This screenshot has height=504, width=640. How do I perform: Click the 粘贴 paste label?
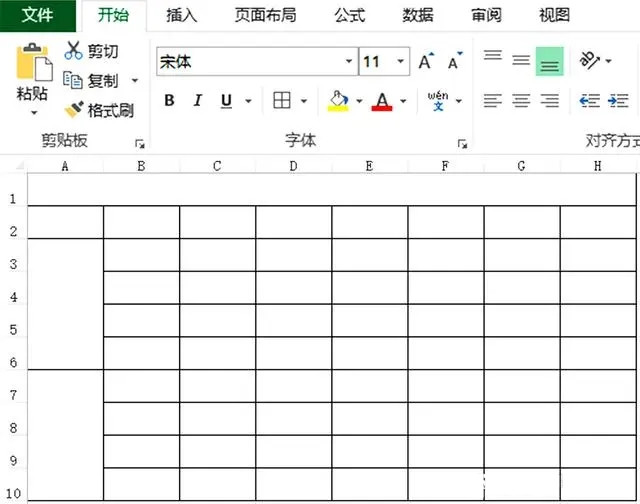(32, 94)
